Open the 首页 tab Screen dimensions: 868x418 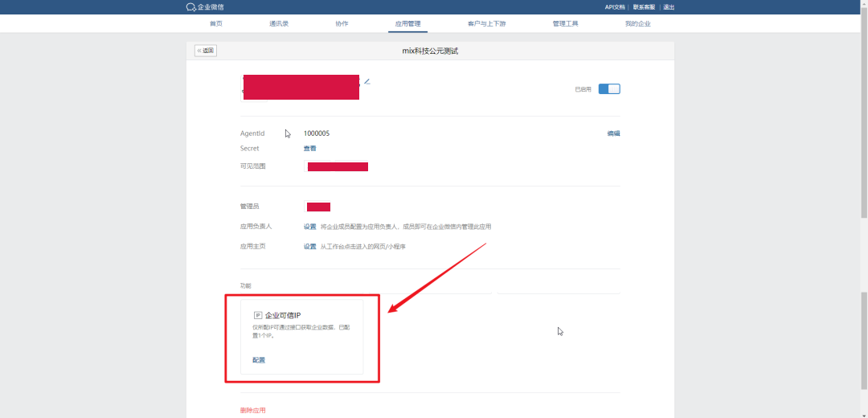coord(216,24)
